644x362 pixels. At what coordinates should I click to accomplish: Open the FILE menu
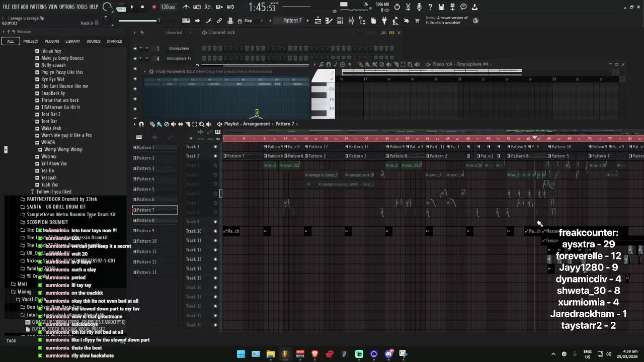click(7, 7)
